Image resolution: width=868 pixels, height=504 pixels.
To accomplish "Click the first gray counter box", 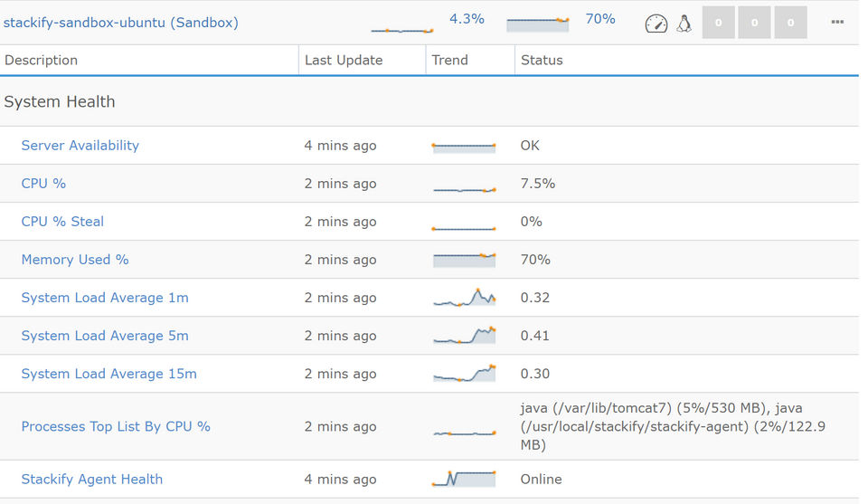I will (719, 23).
